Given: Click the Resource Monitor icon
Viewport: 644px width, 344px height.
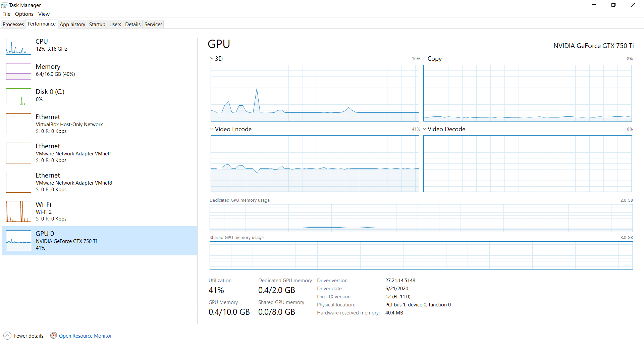Looking at the screenshot, I should point(54,336).
